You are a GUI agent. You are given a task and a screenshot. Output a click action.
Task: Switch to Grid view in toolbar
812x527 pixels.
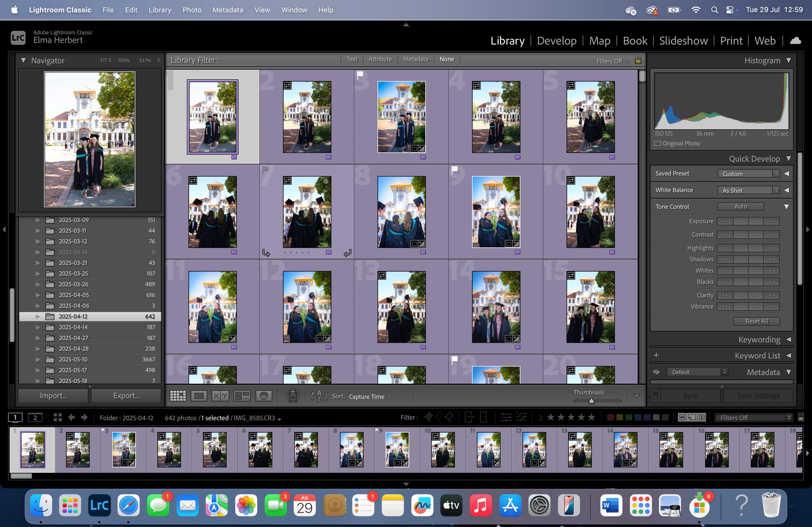pyautogui.click(x=178, y=396)
